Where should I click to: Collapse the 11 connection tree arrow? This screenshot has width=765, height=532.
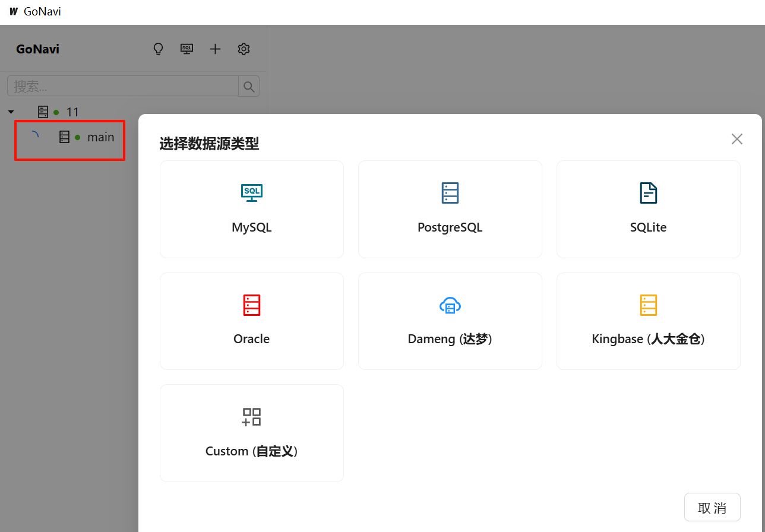pos(11,112)
